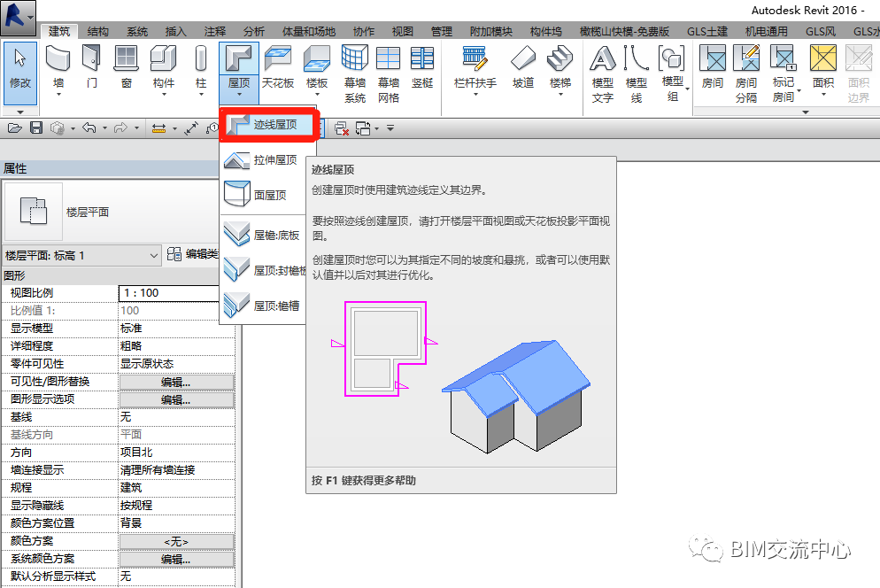
Task: Click the Open folder icon in quick access toolbar
Action: [14, 128]
